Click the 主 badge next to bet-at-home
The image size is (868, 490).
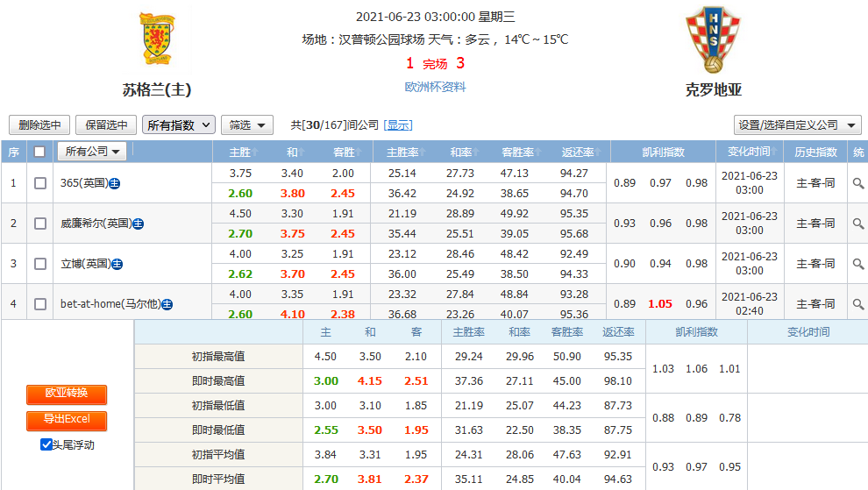click(x=167, y=304)
